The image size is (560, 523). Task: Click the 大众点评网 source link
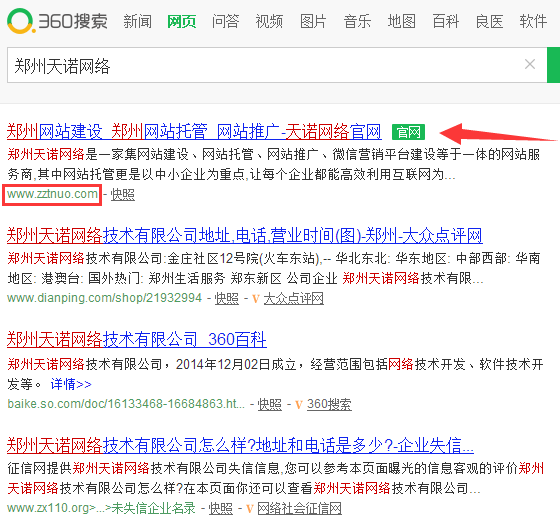click(x=294, y=298)
